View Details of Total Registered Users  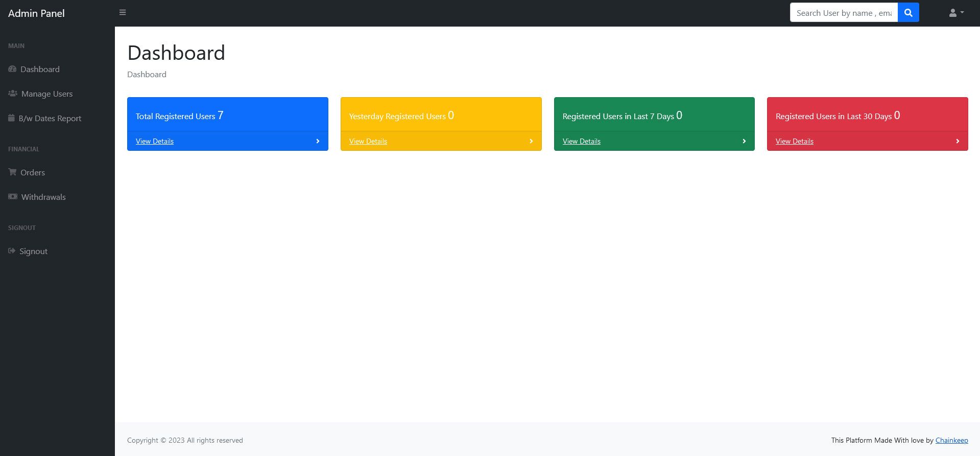click(155, 141)
